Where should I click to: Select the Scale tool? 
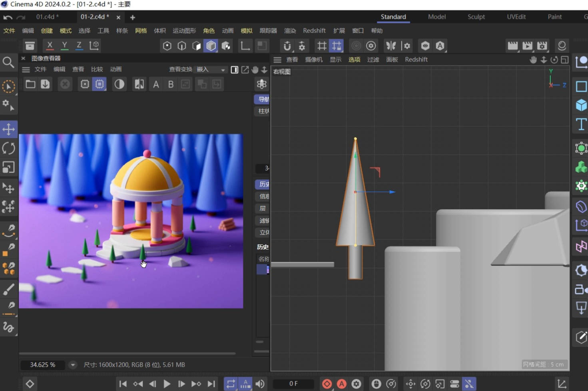click(x=8, y=167)
